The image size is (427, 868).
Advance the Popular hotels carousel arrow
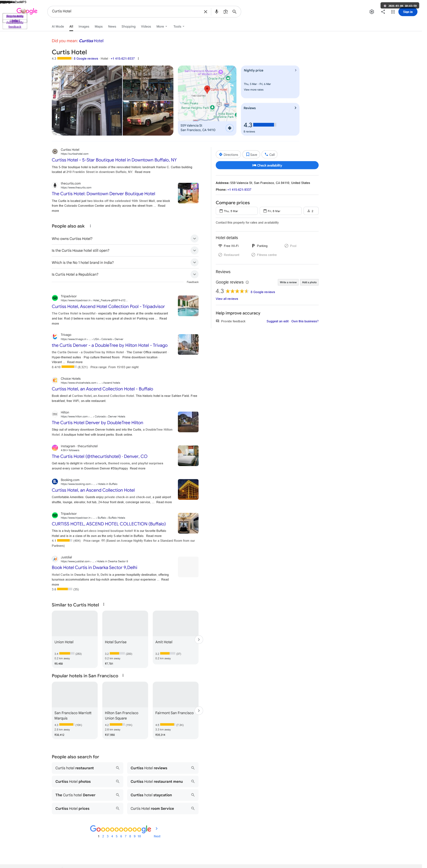(199, 710)
